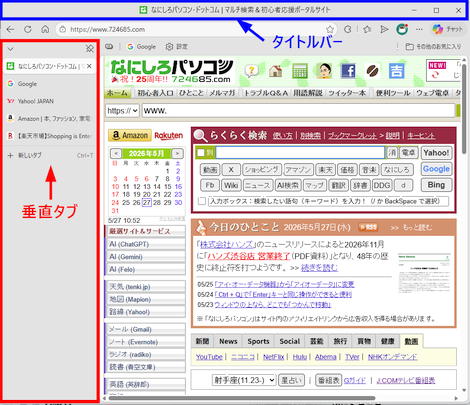Open the browser home page icon
Screen dimensions: 470x405
click(45, 29)
